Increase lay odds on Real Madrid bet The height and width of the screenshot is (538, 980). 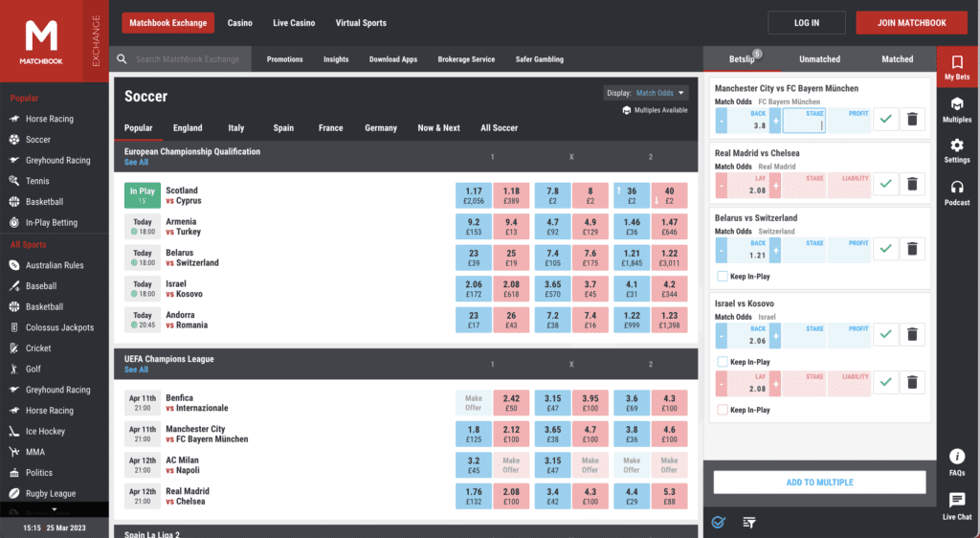click(775, 185)
